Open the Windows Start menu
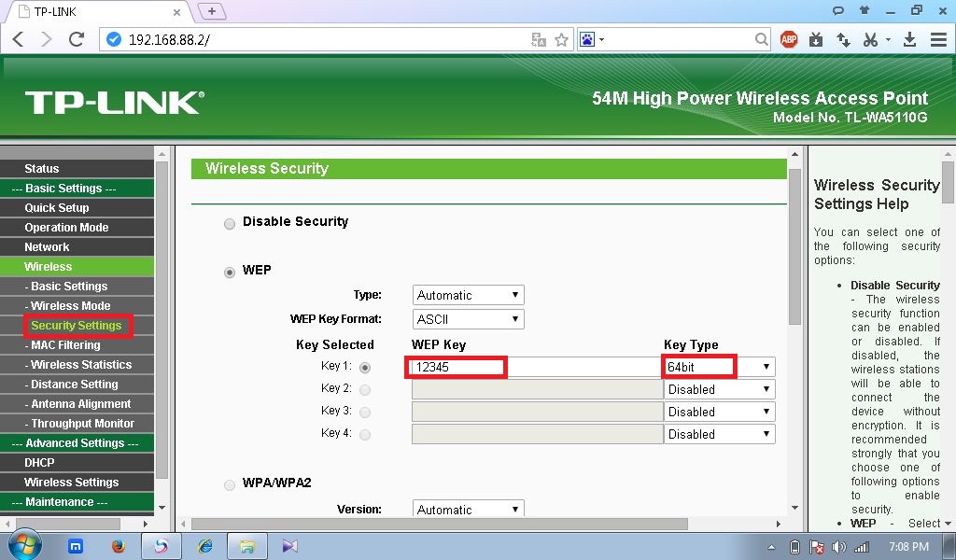The width and height of the screenshot is (956, 560). pos(25,544)
